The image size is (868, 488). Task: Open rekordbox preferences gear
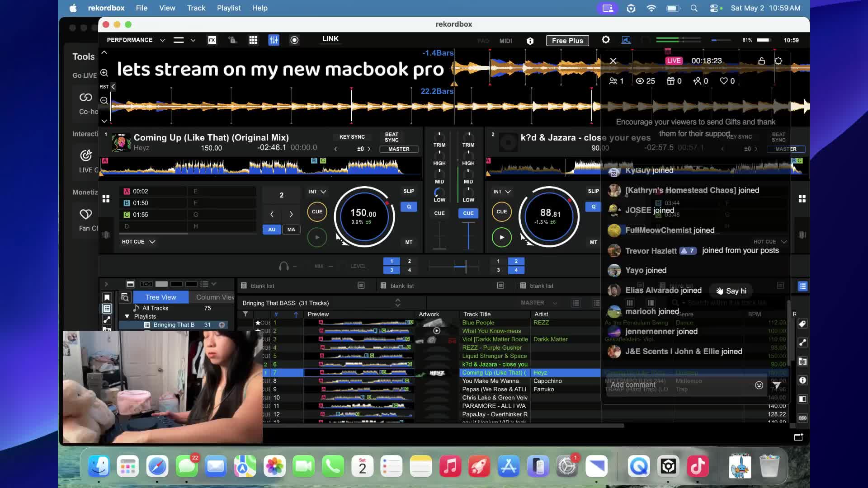coord(606,40)
